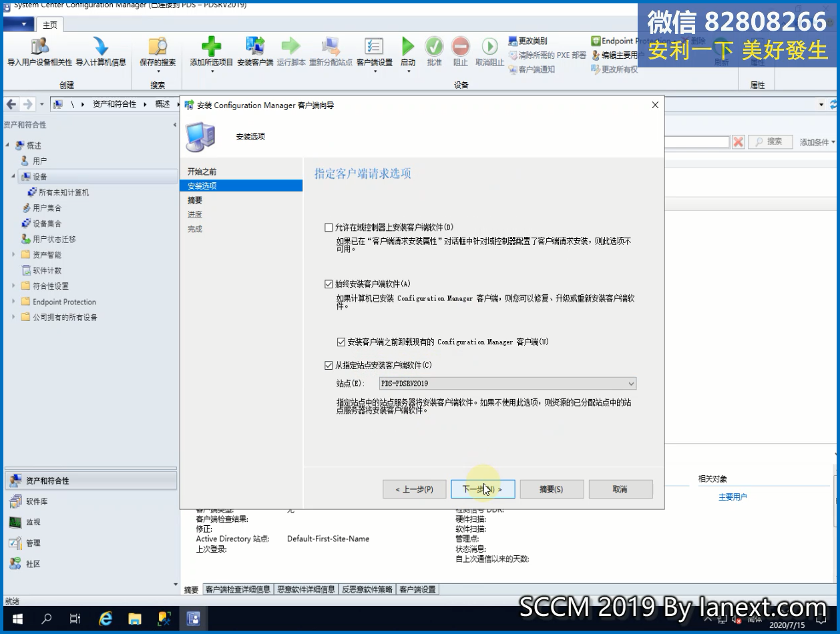The height and width of the screenshot is (634, 840).
Task: Select User Collections node (用户集合)
Action: click(x=47, y=208)
